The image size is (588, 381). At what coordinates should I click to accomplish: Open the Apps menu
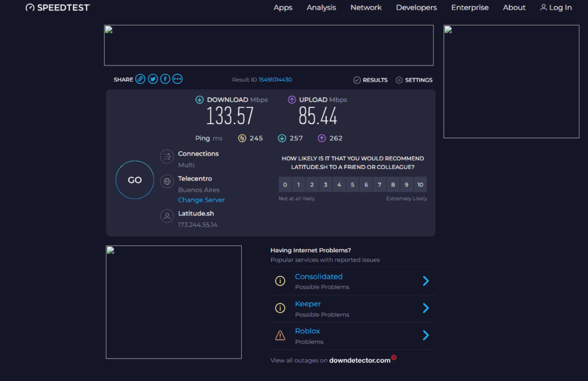point(283,7)
